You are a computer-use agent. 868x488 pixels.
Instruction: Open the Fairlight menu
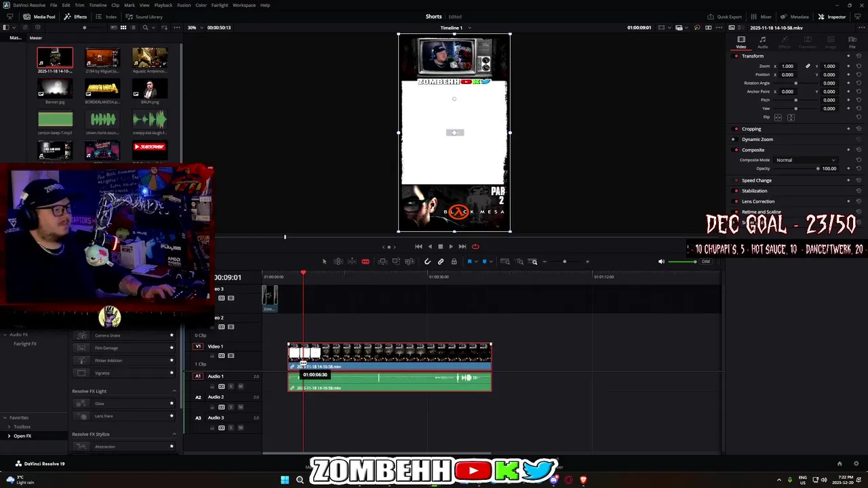(x=220, y=5)
